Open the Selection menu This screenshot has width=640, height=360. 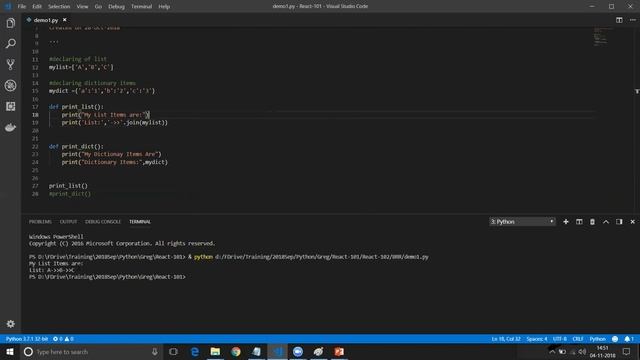[59, 7]
